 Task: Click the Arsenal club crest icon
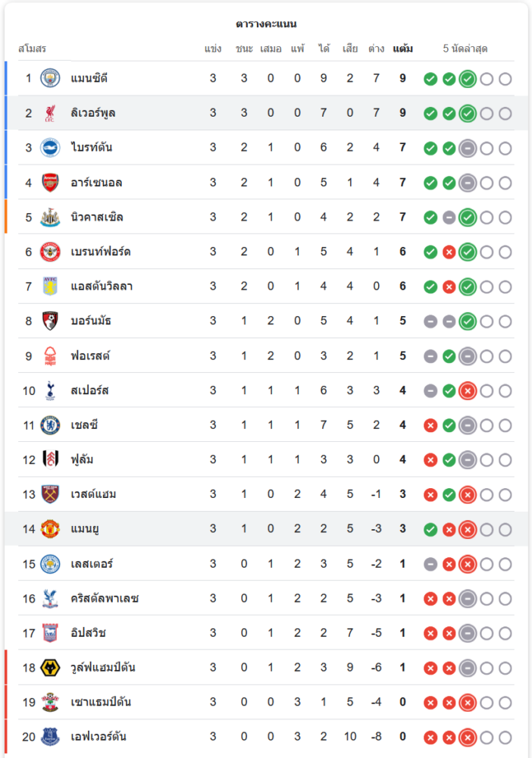50,183
